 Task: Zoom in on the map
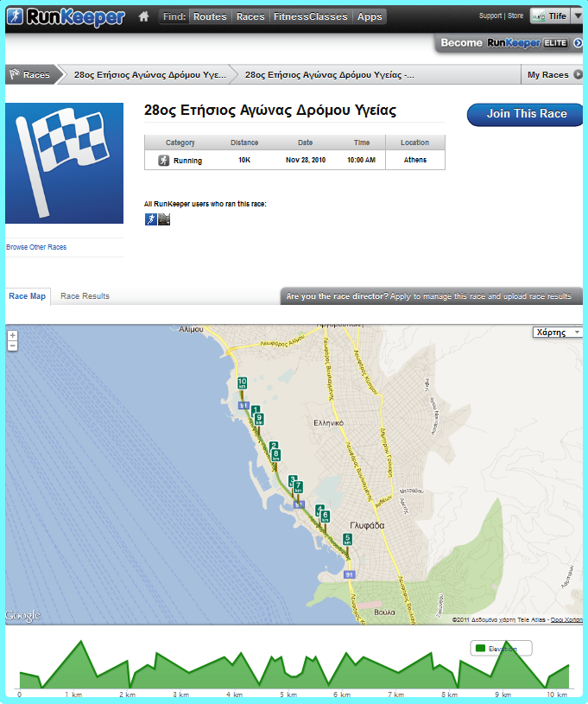tap(13, 335)
